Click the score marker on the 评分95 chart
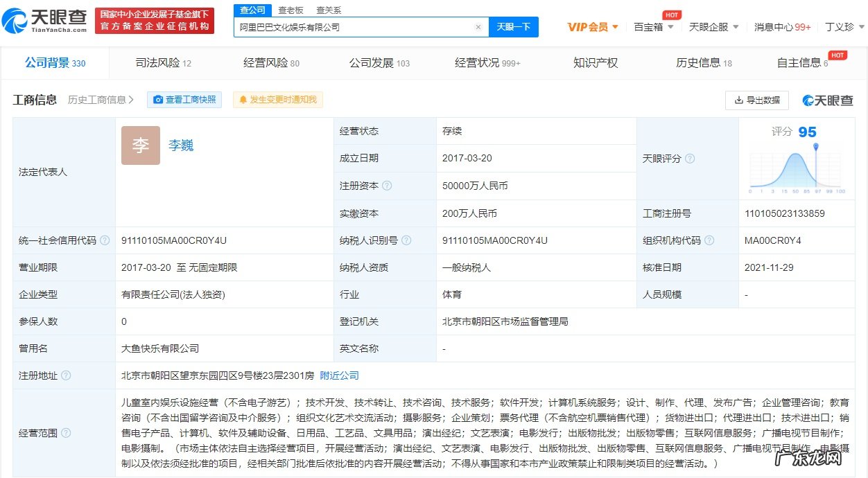Screen dimensions: 868x478 click(x=815, y=147)
